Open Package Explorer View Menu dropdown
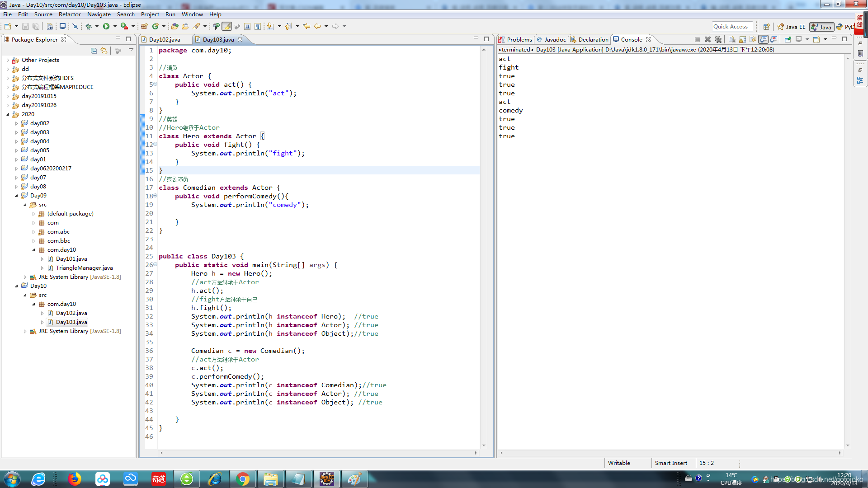The height and width of the screenshot is (488, 868). coord(131,50)
